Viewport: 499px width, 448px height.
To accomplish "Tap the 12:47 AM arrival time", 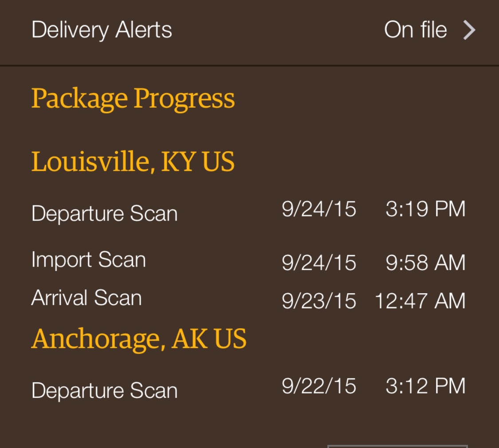I will coord(420,301).
